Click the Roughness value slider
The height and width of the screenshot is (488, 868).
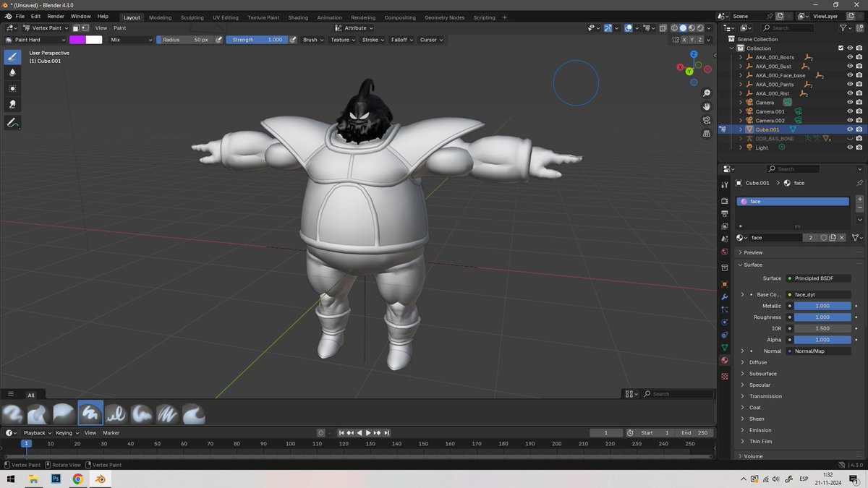point(822,317)
